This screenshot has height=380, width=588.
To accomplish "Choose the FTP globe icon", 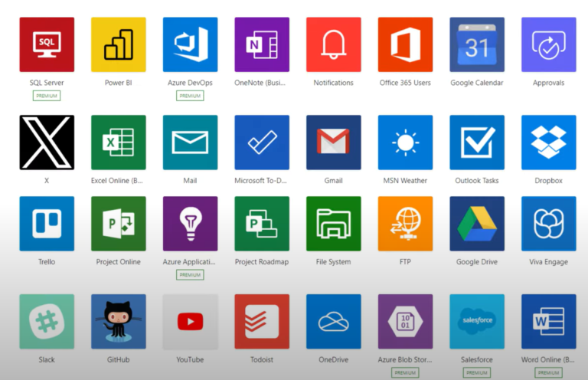I will click(405, 224).
